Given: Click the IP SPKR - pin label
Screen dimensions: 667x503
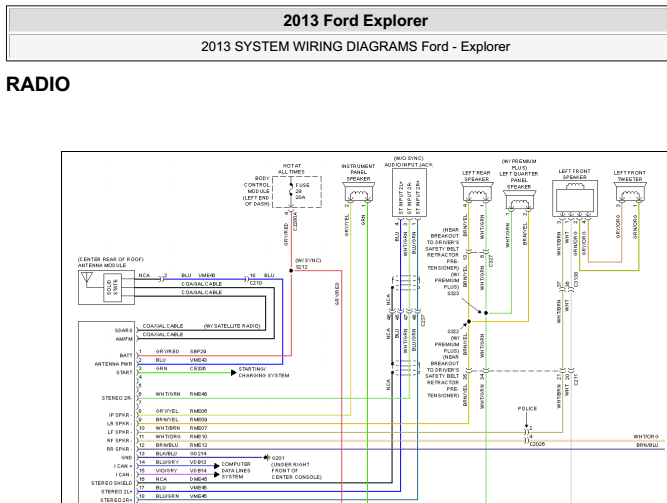Looking at the screenshot, I should click(x=120, y=415).
